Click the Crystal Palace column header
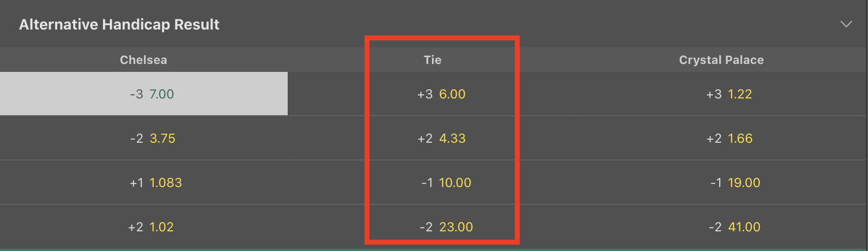This screenshot has width=868, height=251. coord(721,60)
